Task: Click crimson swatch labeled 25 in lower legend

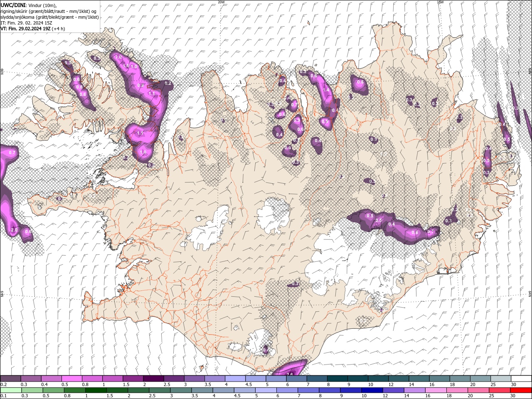Action: tap(500, 390)
